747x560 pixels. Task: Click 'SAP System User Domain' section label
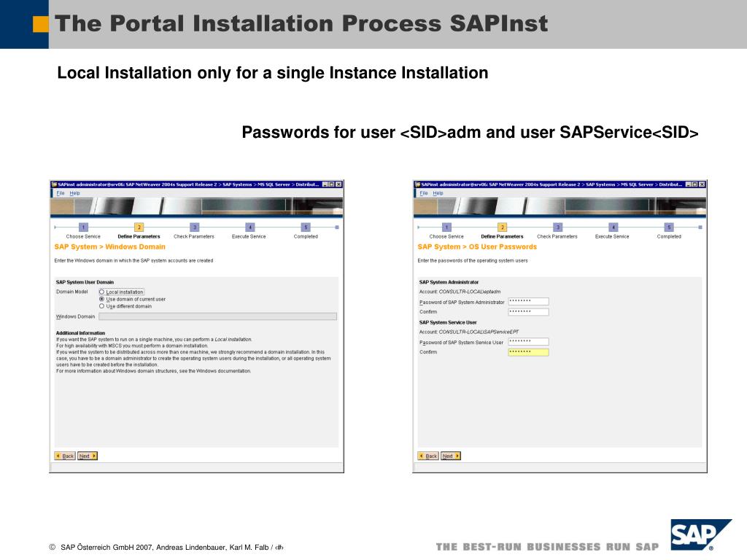85,282
